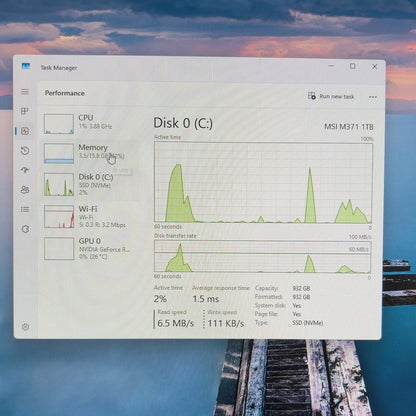Select the GPU 0 performance entry
Screen dimensions: 416x416
(x=91, y=248)
